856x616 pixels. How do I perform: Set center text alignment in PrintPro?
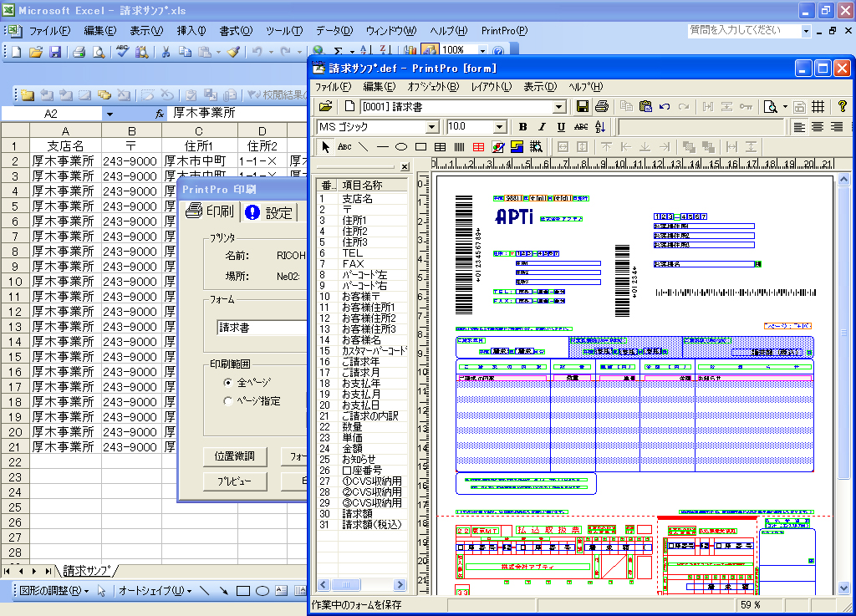pos(818,126)
